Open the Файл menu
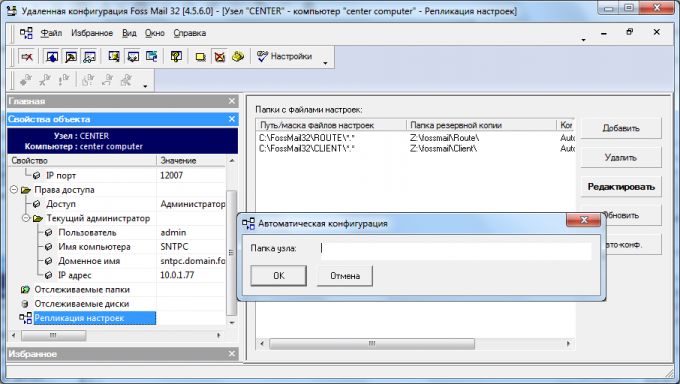680x384 pixels. [51, 33]
